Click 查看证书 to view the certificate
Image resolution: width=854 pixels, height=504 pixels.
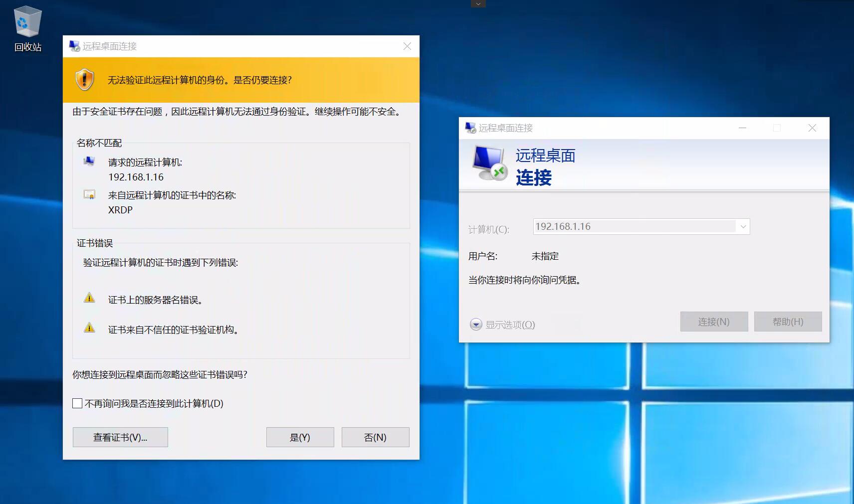click(120, 437)
